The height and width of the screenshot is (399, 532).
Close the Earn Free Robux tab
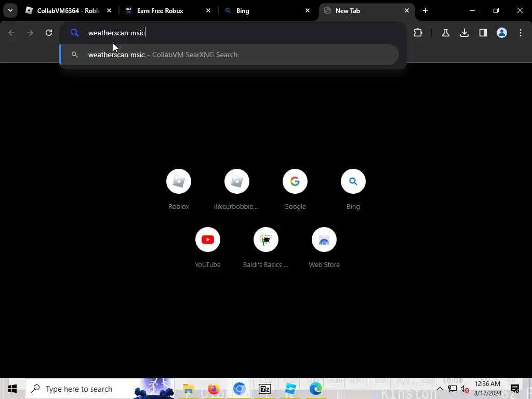pyautogui.click(x=208, y=10)
